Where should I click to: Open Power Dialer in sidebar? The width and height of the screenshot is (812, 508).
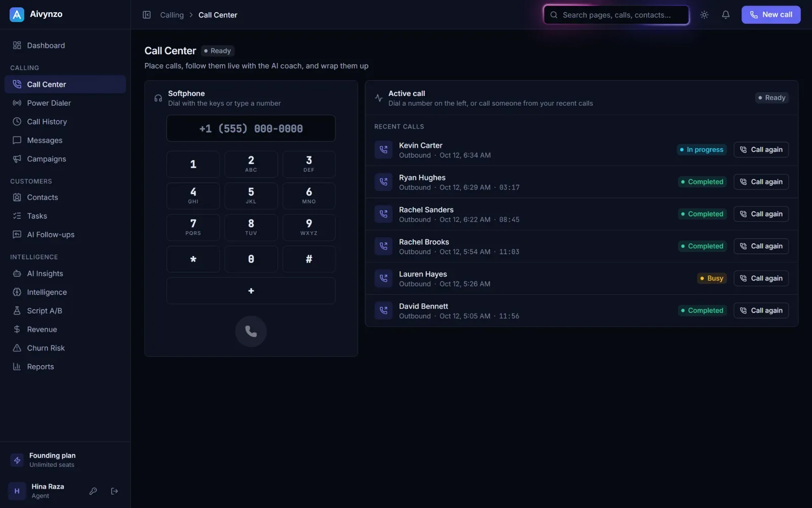click(65, 103)
